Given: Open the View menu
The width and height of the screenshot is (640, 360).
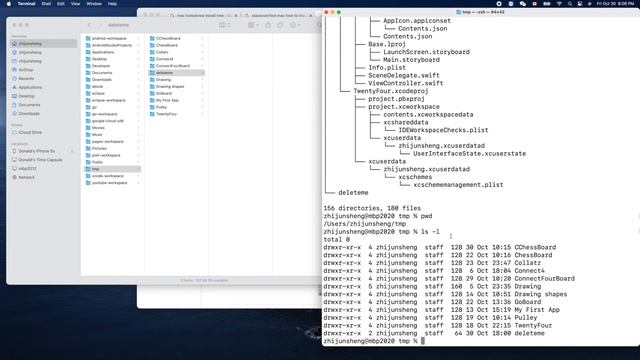Looking at the screenshot, I should 76,4.
